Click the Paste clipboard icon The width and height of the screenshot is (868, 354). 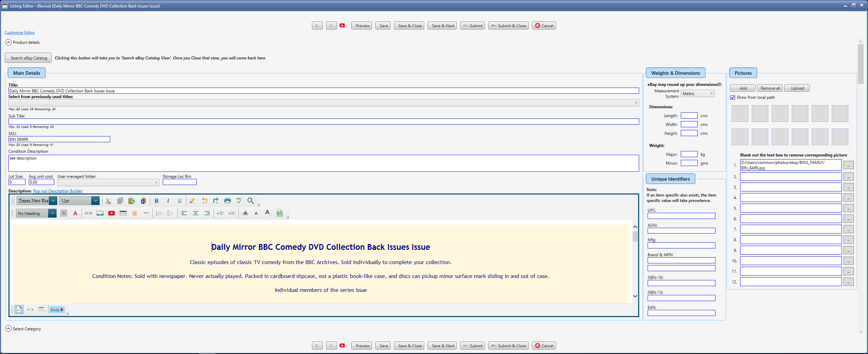point(132,201)
